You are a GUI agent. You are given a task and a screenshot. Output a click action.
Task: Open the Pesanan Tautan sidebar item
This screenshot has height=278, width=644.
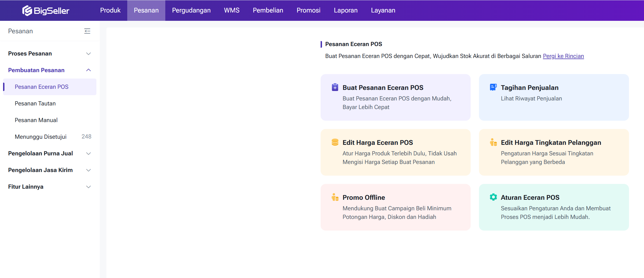click(x=35, y=103)
